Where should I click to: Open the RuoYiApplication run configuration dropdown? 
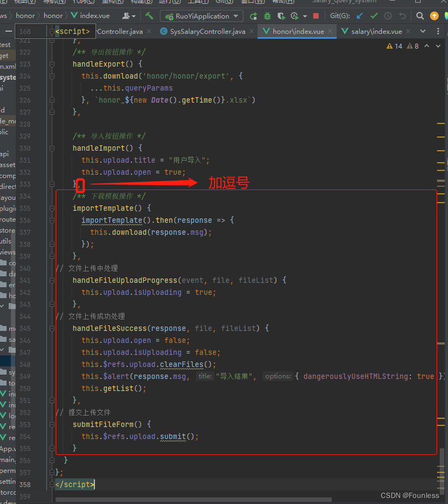pos(202,16)
